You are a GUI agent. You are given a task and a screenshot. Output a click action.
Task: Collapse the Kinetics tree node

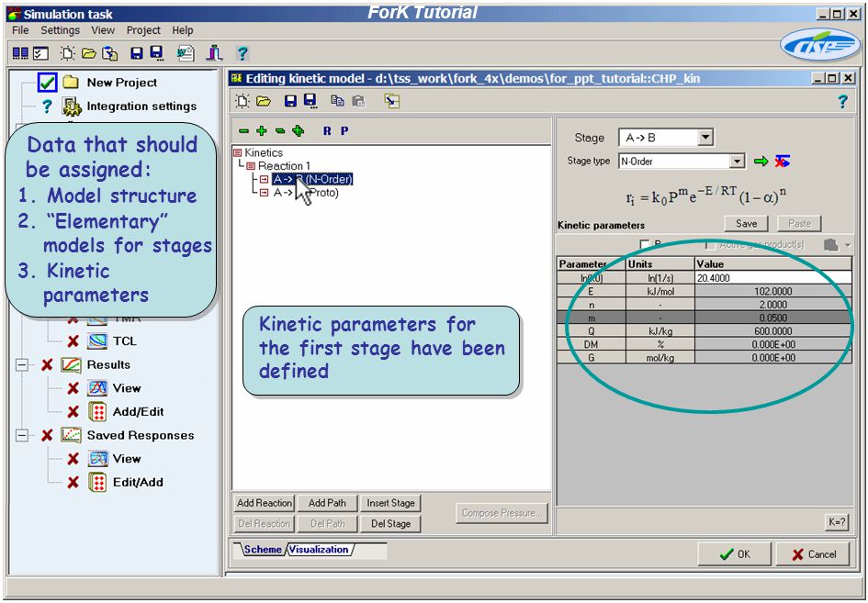[238, 152]
